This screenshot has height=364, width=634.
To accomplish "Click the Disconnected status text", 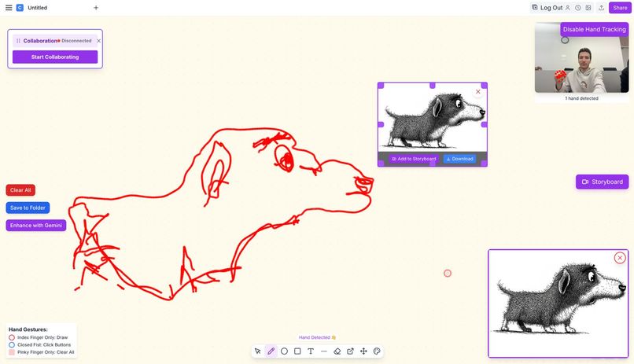I will (76, 41).
